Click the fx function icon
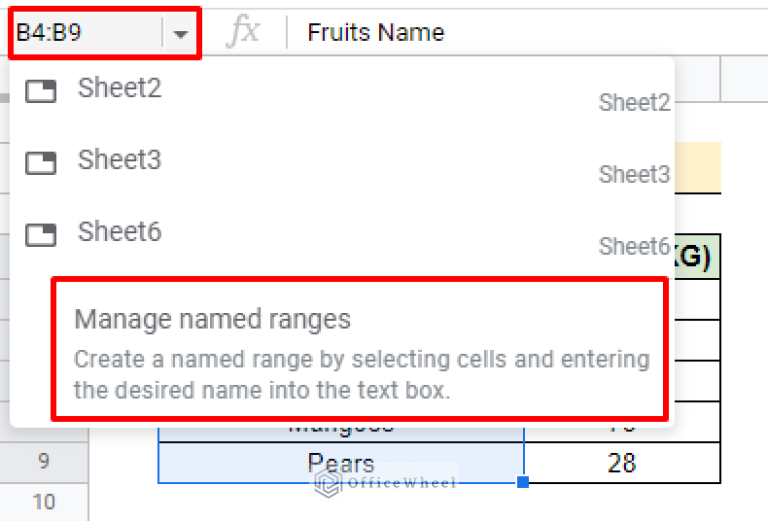The width and height of the screenshot is (768, 521). [x=243, y=32]
